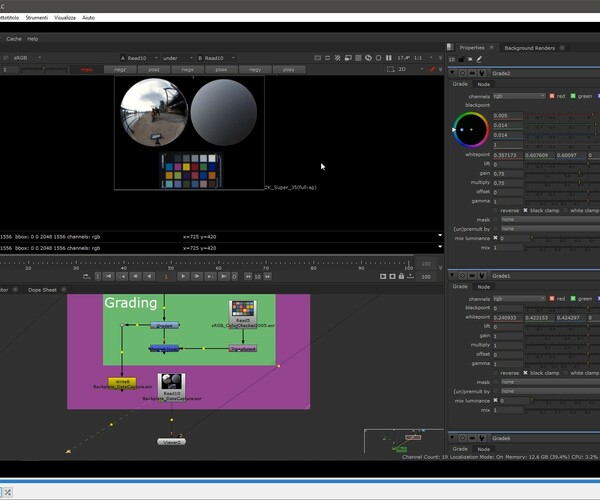Click the viewer checkerboard icon

(x=338, y=58)
